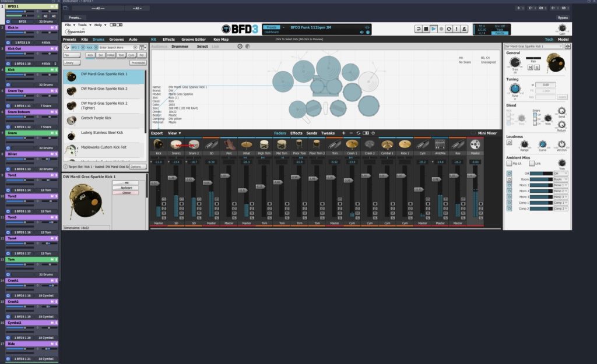Viewport: 597px width, 364px height.
Task: Open the browser layout options dropdown
Action: pyautogui.click(x=143, y=48)
